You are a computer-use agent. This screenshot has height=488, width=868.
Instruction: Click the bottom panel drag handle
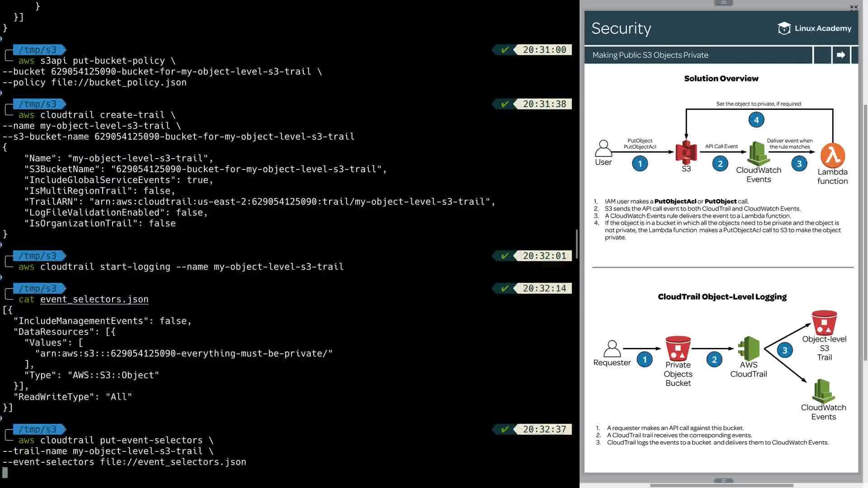[723, 481]
